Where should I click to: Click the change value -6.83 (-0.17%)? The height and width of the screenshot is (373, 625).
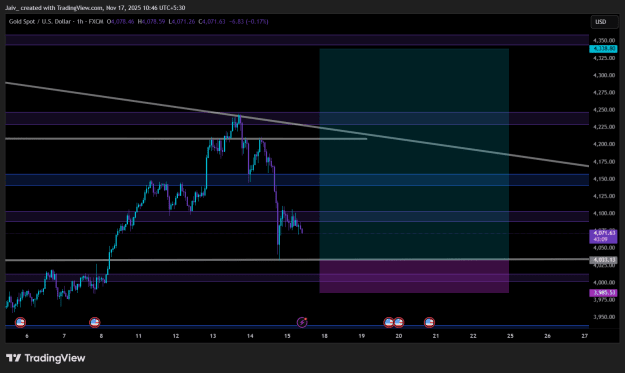(250, 22)
